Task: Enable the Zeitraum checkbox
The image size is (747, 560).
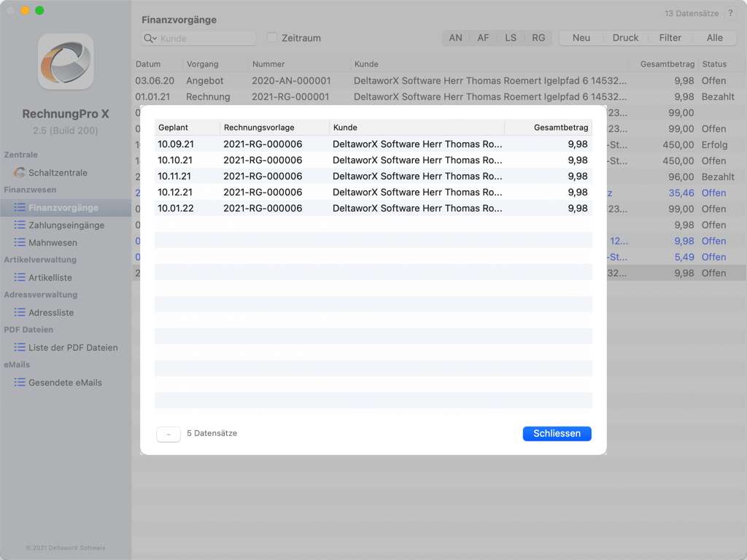Action: (x=272, y=38)
